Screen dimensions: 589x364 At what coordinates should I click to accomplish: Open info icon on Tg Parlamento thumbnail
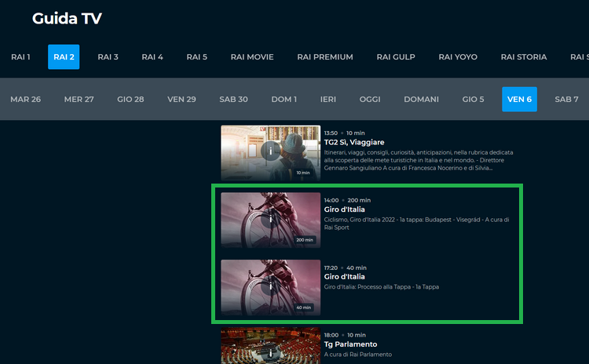pyautogui.click(x=270, y=354)
